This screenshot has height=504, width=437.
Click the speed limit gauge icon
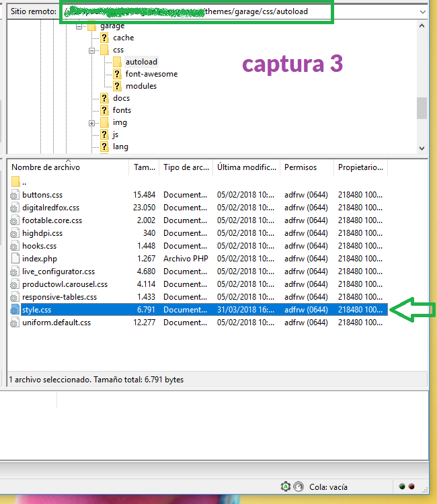tap(299, 487)
